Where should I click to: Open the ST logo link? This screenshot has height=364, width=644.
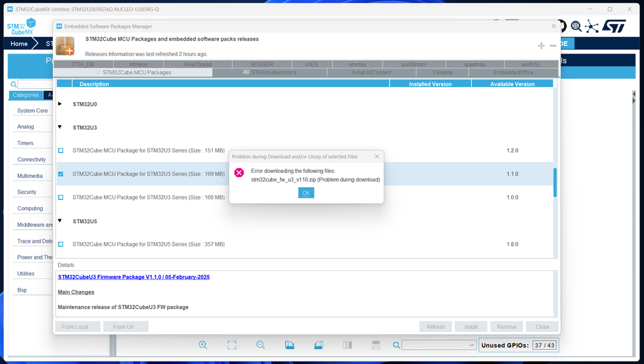tap(614, 26)
